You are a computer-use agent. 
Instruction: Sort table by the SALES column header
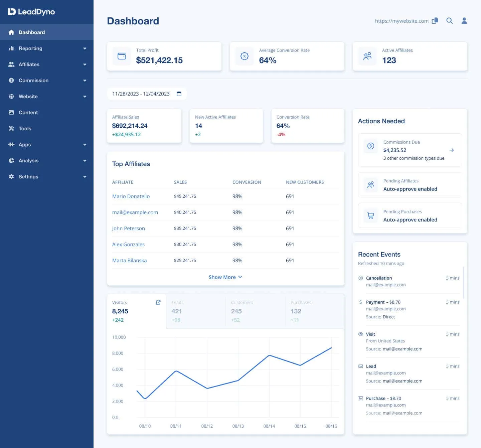[180, 182]
